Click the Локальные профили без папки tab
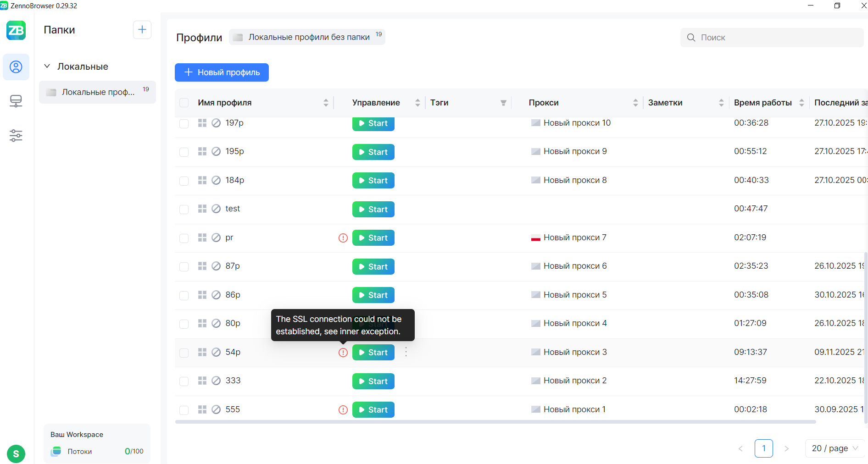 [307, 37]
